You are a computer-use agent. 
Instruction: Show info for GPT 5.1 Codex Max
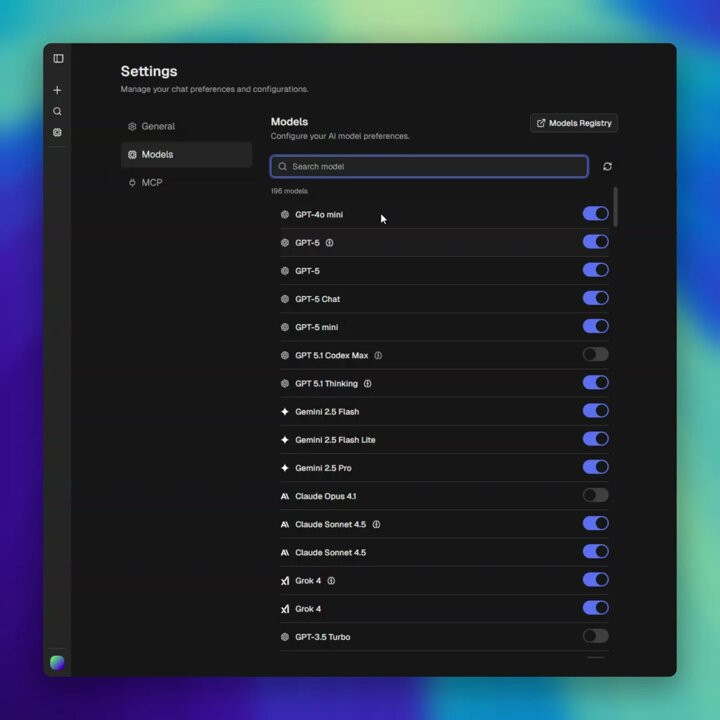point(378,355)
